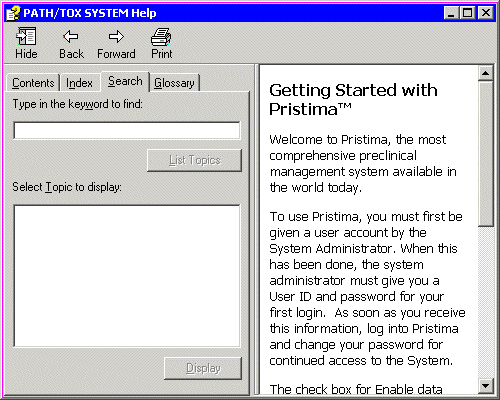Viewport: 500px width, 400px height.
Task: Select the Search tab
Action: click(125, 81)
